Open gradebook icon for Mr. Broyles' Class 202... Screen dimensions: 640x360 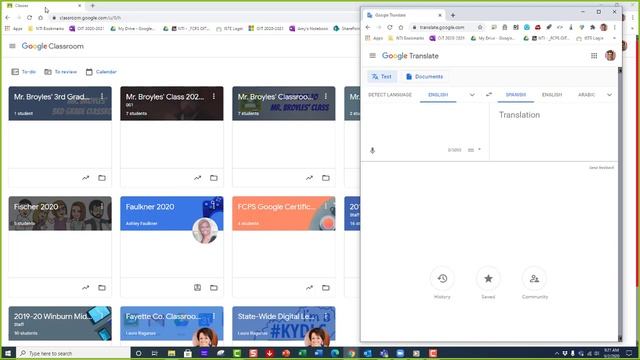pyautogui.click(x=198, y=178)
